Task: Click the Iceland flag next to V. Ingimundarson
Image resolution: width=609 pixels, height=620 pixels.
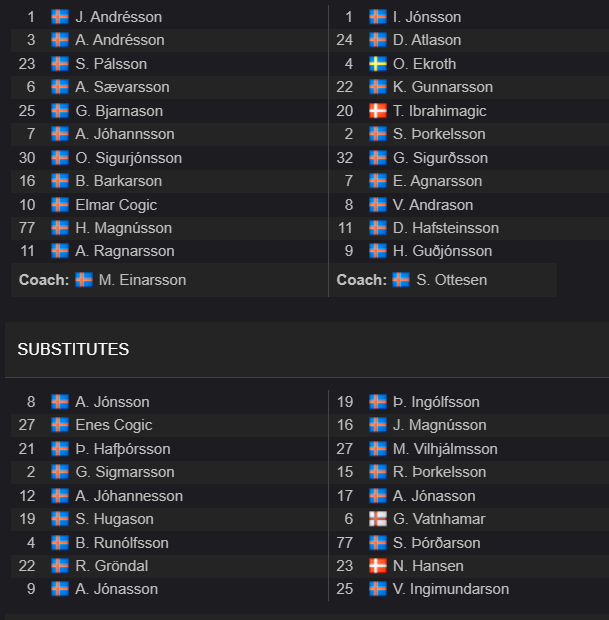Action: pyautogui.click(x=378, y=589)
